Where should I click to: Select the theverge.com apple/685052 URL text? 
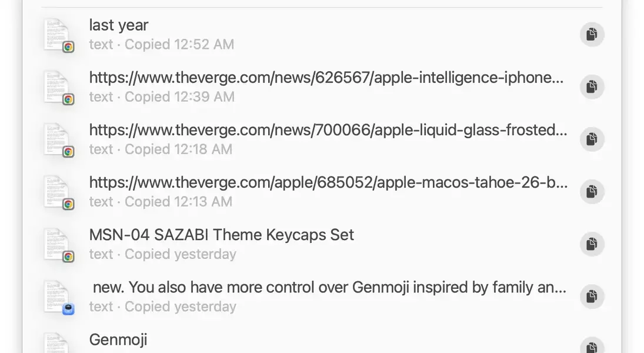coord(328,182)
